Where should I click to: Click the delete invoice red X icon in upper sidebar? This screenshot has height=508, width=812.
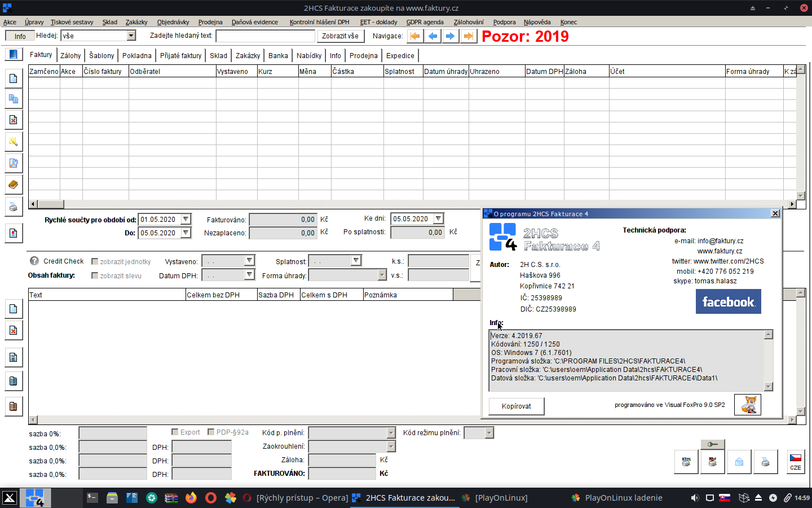pyautogui.click(x=14, y=120)
